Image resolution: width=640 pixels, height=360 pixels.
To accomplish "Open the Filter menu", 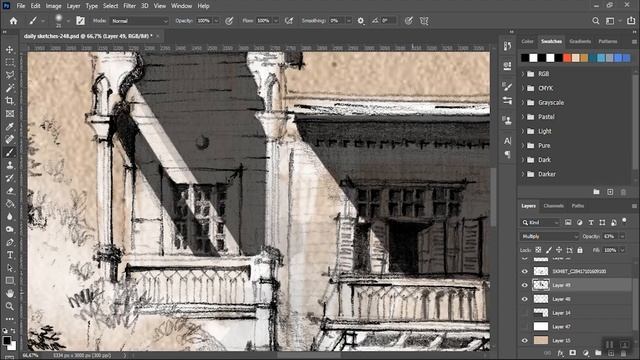I will [x=129, y=6].
